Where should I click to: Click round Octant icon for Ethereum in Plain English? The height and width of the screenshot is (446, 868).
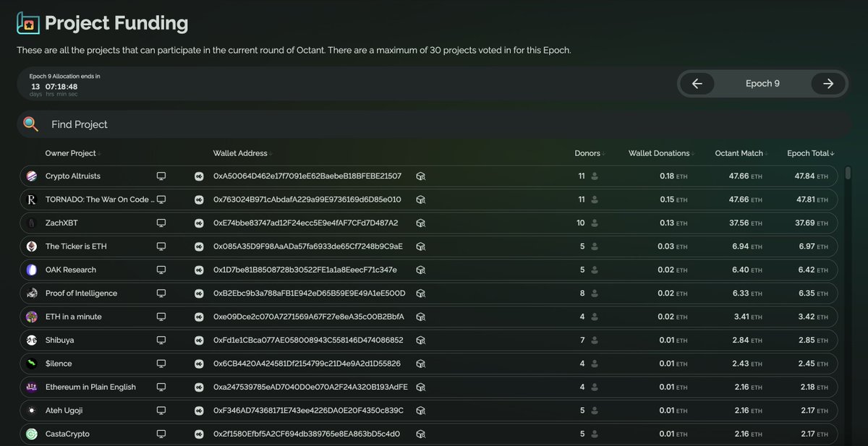click(x=199, y=387)
